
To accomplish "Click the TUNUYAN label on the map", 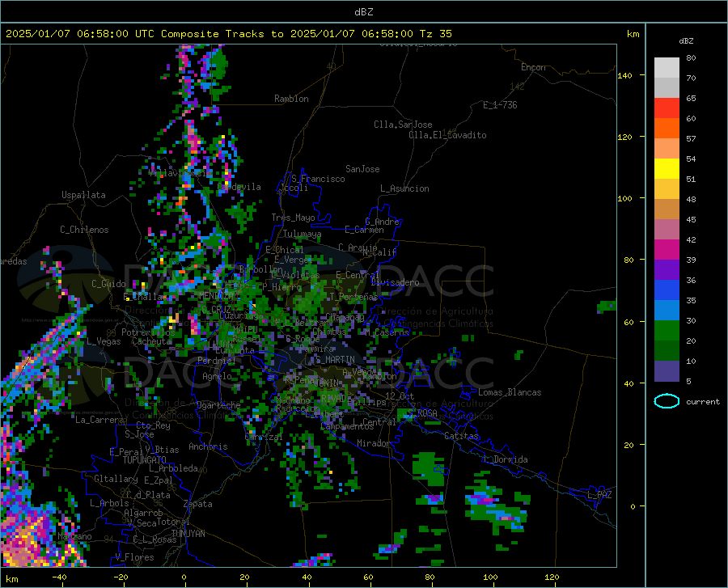I will [x=188, y=534].
